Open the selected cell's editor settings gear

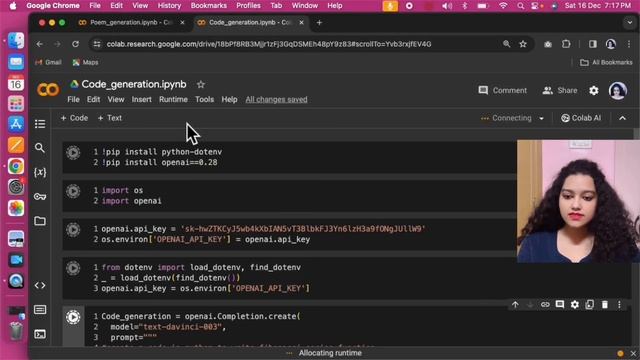pyautogui.click(x=575, y=304)
